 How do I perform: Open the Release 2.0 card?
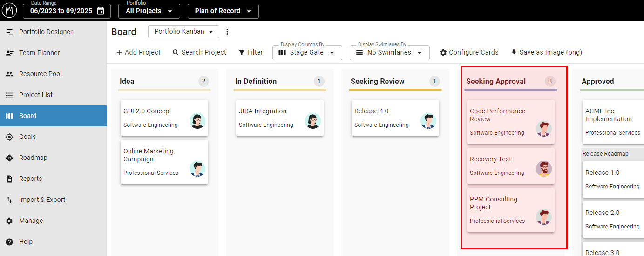(613, 220)
